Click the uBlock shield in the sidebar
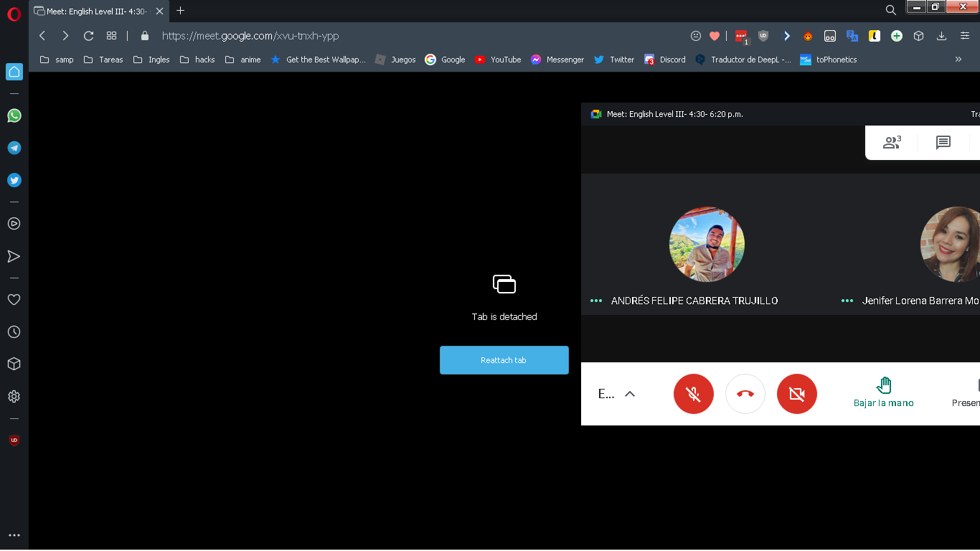The width and height of the screenshot is (980, 551). [14, 440]
